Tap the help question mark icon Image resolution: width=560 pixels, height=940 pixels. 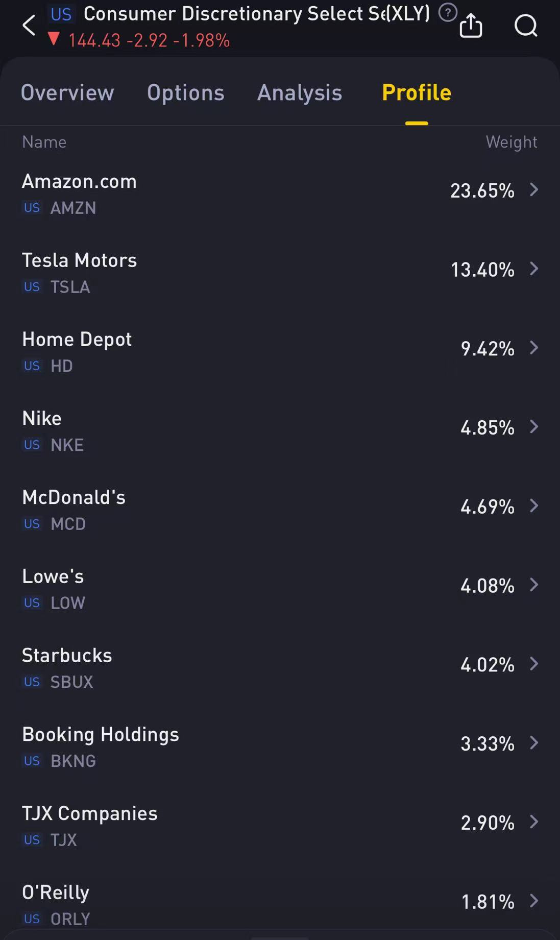point(448,13)
